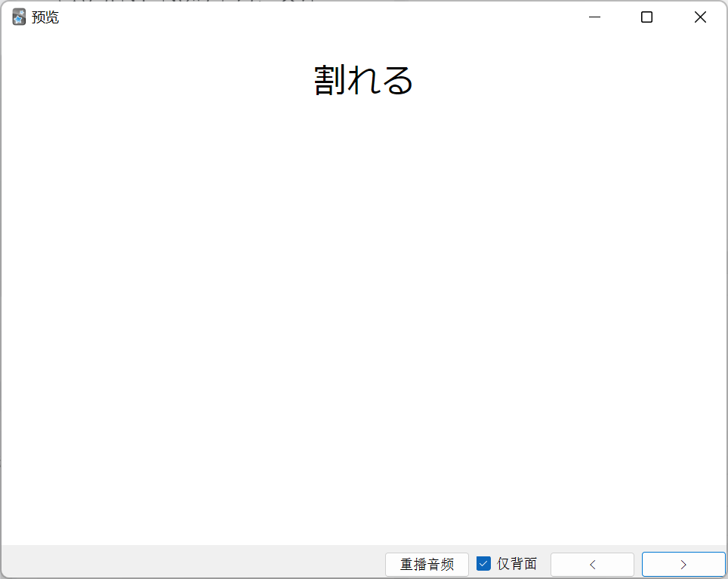The image size is (728, 579).
Task: Minimize the 预览 preview window
Action: 595,17
